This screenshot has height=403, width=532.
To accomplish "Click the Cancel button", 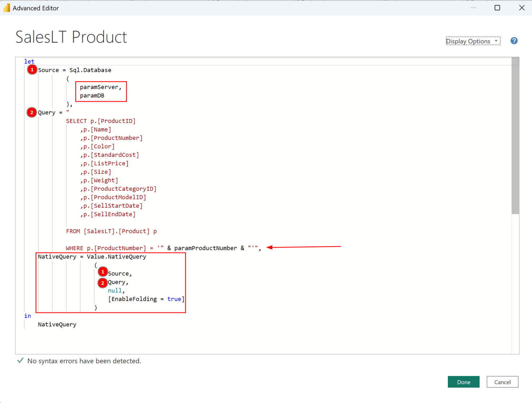I will point(502,382).
